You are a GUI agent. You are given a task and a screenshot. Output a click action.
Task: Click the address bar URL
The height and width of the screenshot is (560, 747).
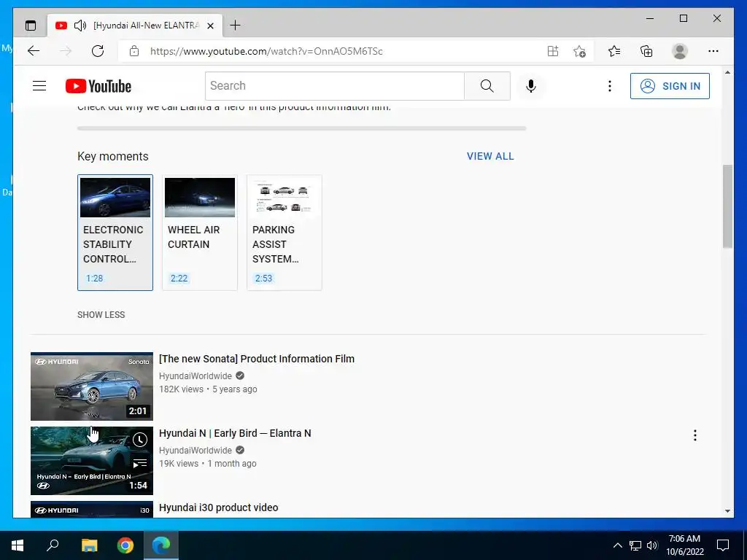click(266, 51)
